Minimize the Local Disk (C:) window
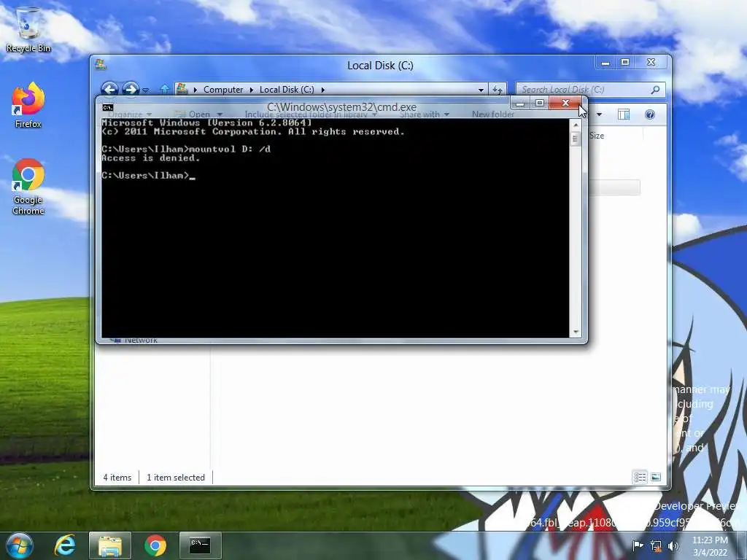747x560 pixels. coord(605,63)
